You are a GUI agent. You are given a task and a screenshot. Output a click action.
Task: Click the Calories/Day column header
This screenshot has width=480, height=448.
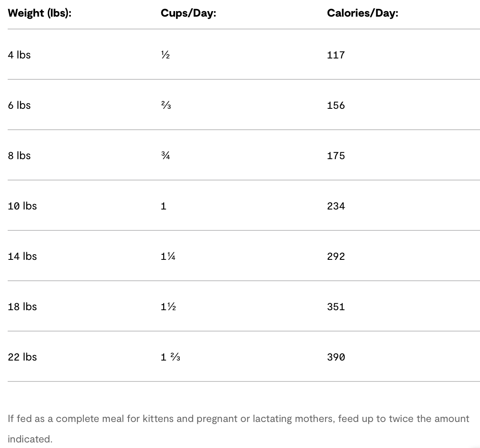(362, 13)
